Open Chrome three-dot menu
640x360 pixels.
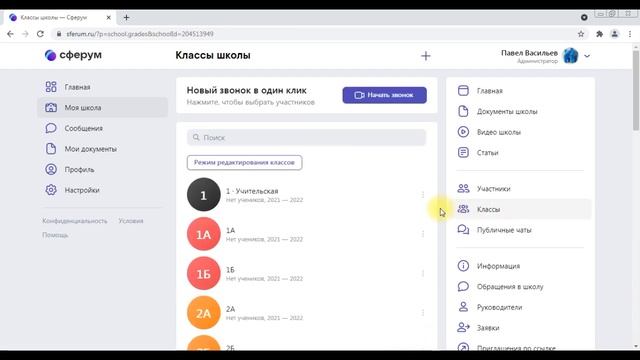630,34
